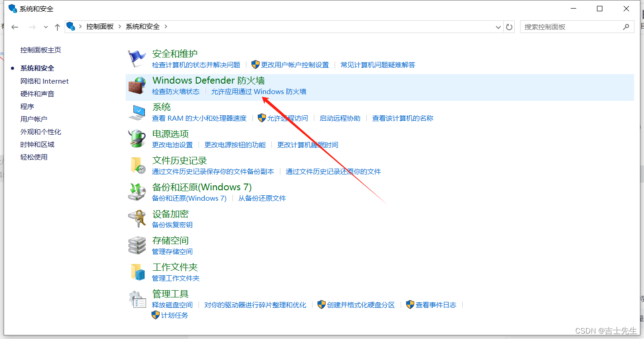Select 网络和 Internet in sidebar

(x=45, y=81)
